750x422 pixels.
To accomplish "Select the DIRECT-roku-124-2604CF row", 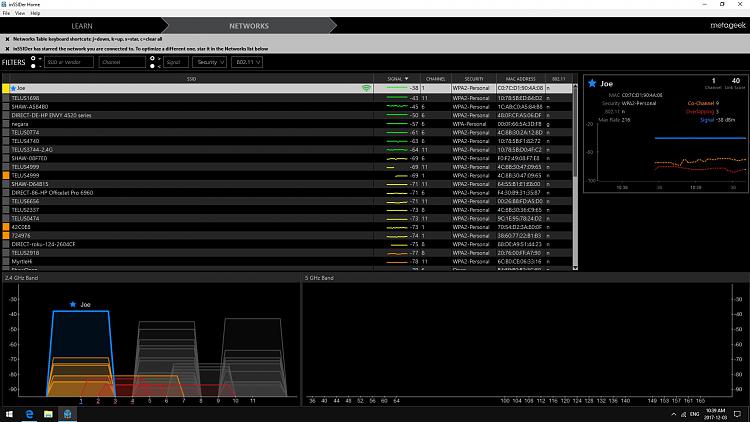I will click(x=287, y=244).
